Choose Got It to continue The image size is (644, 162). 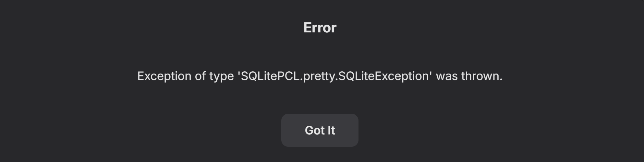[320, 130]
